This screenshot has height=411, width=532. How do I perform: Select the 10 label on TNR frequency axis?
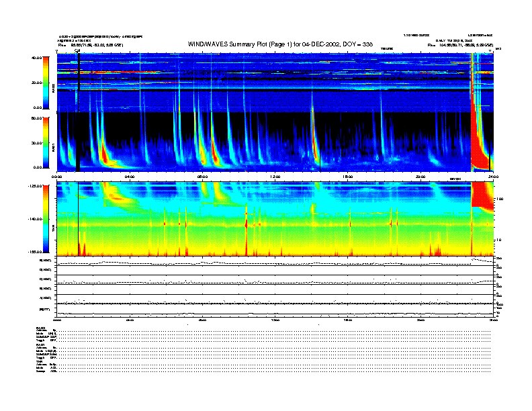click(498, 240)
